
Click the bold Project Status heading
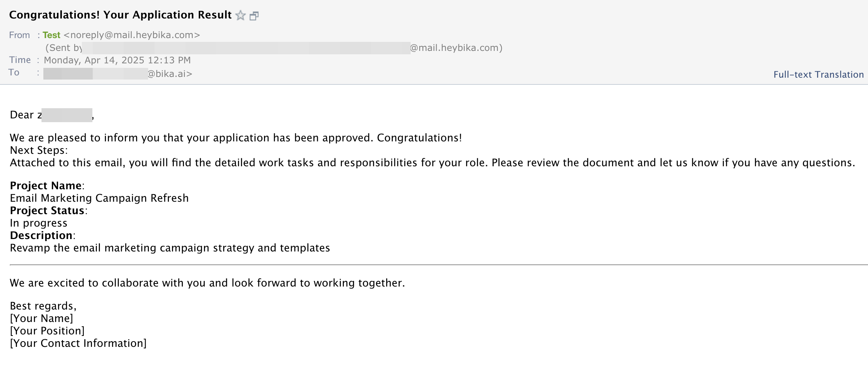coord(47,210)
